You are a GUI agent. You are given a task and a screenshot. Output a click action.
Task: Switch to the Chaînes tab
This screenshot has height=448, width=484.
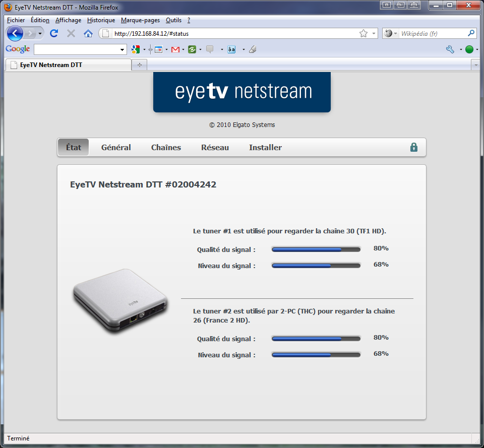pos(166,147)
